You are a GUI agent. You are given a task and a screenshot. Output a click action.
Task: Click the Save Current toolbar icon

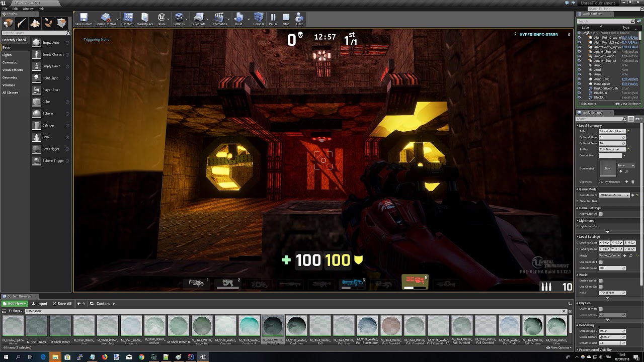coord(84,19)
